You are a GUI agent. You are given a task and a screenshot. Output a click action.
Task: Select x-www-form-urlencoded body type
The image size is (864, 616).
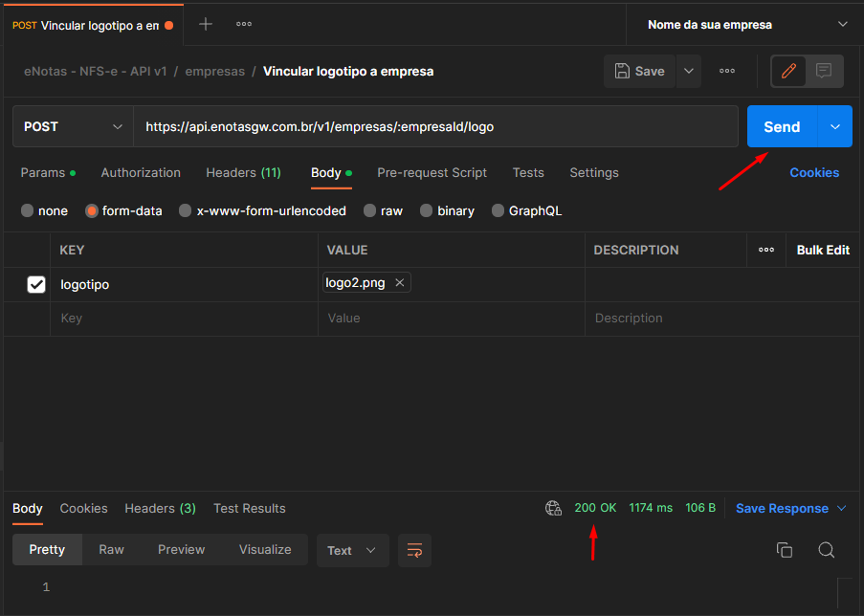click(262, 211)
